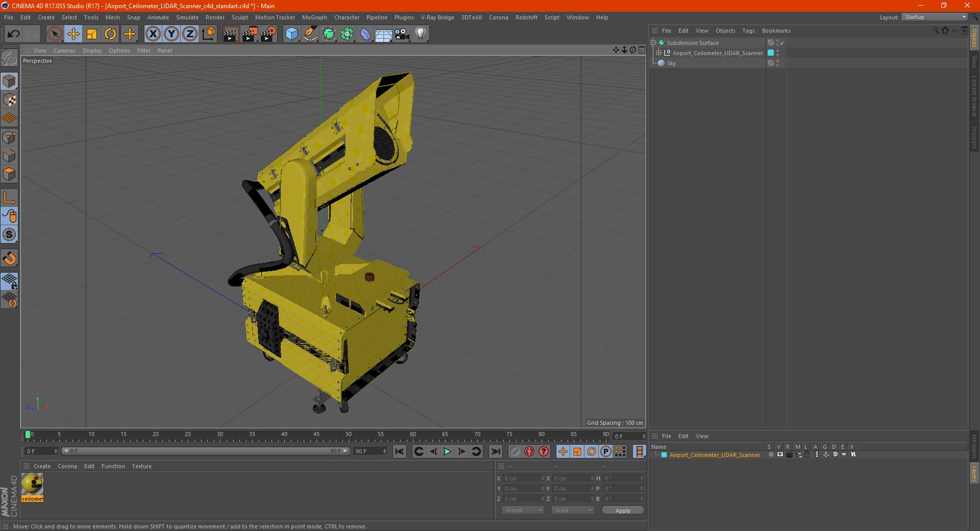Select the Scale tool in top toolbar

coord(92,34)
